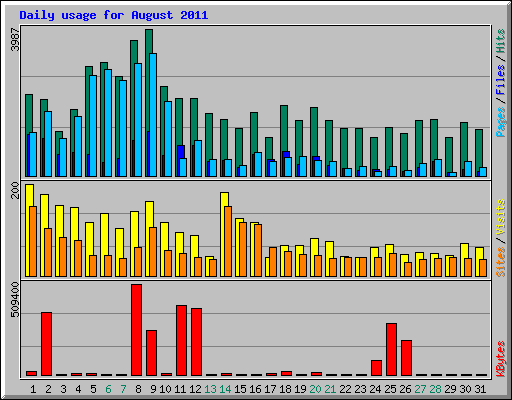Click the orange Sites bar for day 16
The height and width of the screenshot is (400, 512).
[258, 250]
